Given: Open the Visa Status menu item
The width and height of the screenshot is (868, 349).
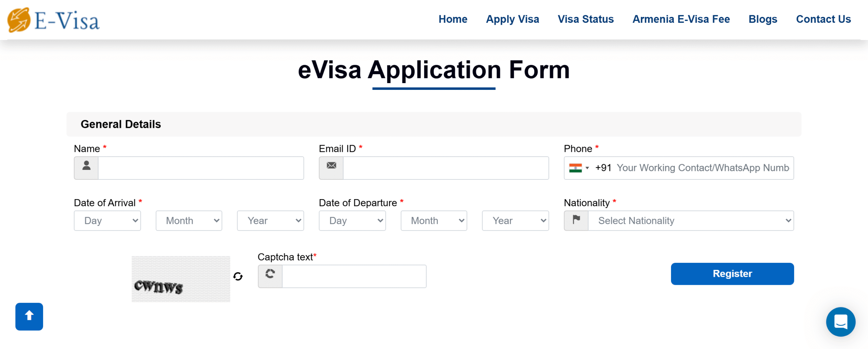Looking at the screenshot, I should (x=586, y=19).
